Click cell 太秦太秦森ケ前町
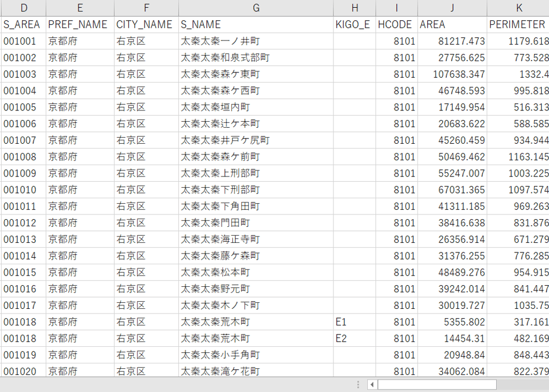The image size is (549, 392). [x=256, y=157]
